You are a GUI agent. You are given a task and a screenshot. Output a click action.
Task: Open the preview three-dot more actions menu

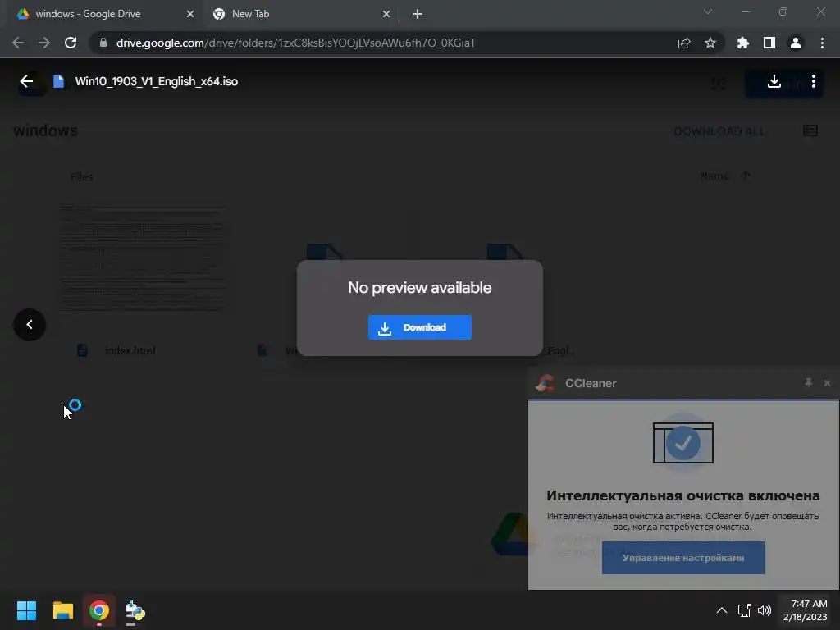(813, 81)
